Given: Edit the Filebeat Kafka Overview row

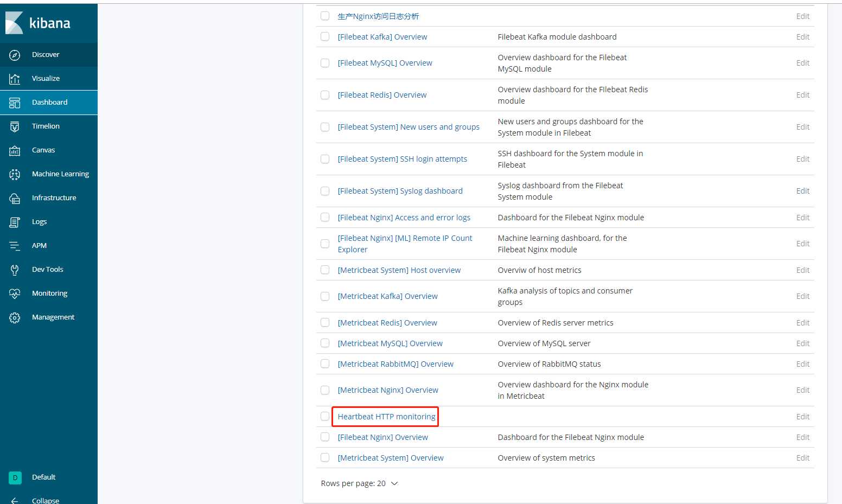Looking at the screenshot, I should (802, 37).
